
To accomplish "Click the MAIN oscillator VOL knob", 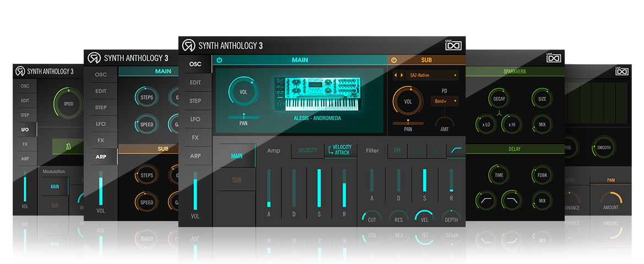I will pos(243,92).
